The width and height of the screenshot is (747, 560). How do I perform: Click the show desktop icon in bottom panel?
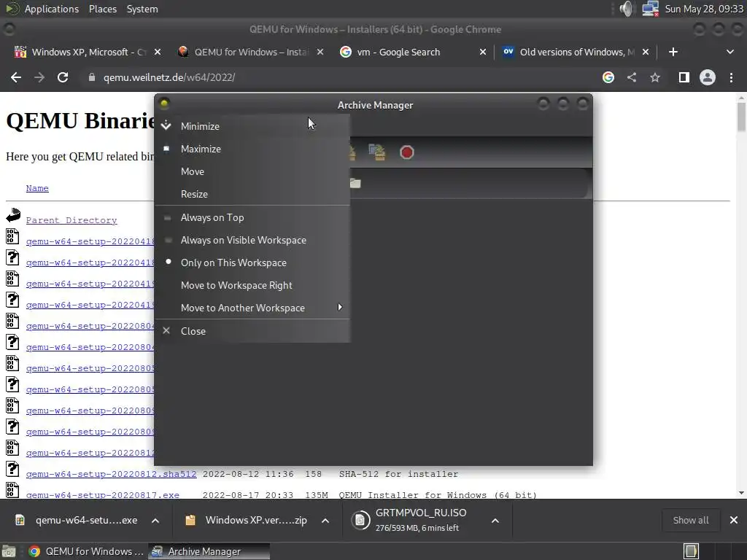9,551
